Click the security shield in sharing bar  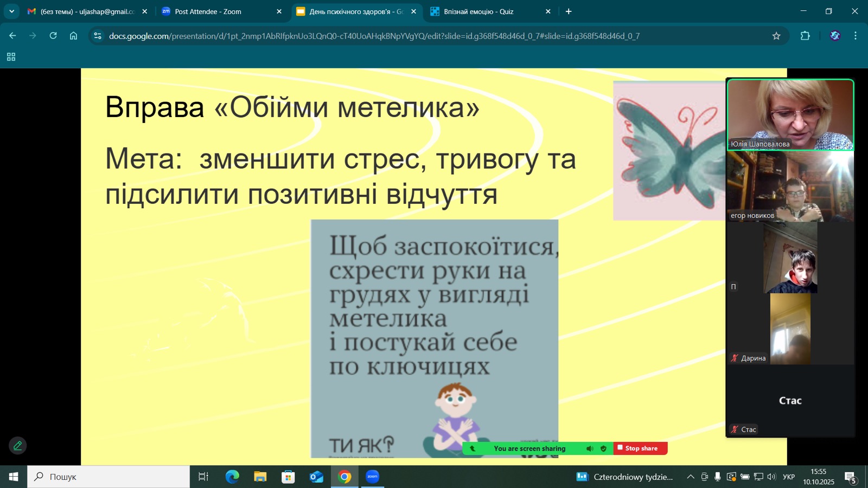[x=603, y=448]
